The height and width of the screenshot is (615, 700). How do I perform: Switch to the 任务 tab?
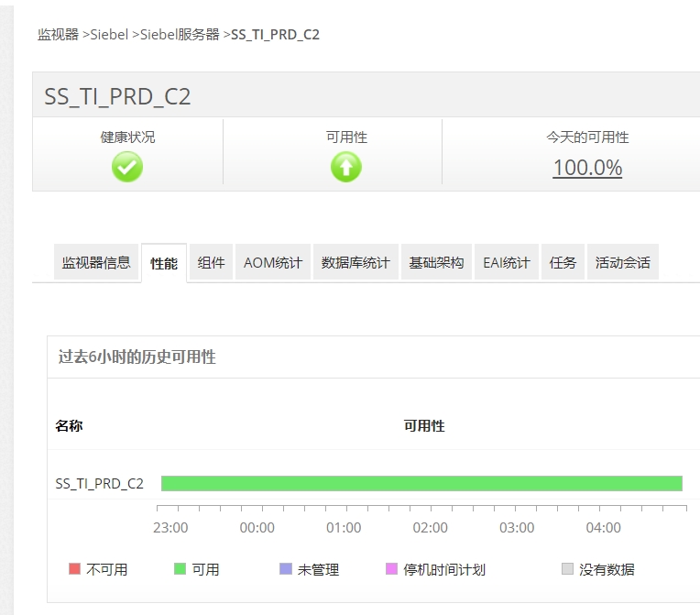563,262
